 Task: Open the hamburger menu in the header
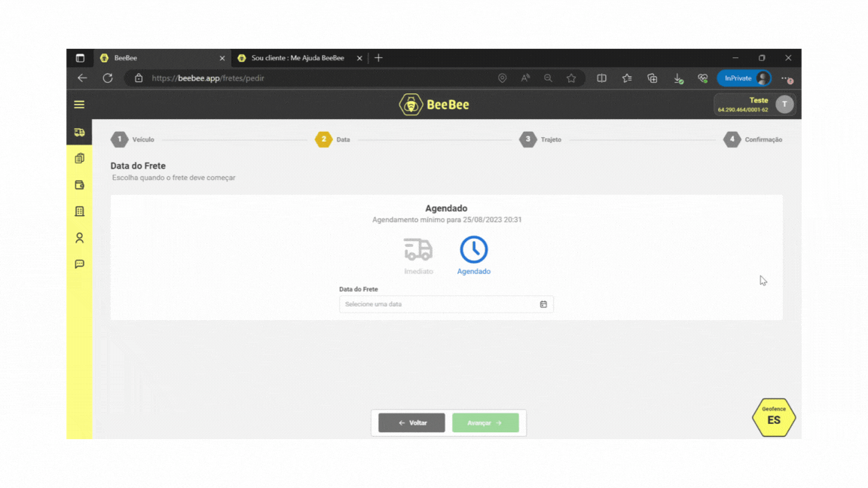tap(79, 105)
